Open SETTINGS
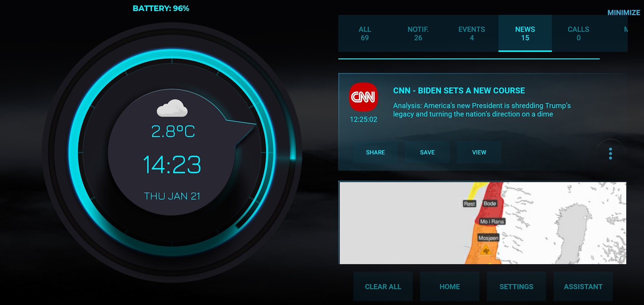The height and width of the screenshot is (305, 644). tap(516, 287)
